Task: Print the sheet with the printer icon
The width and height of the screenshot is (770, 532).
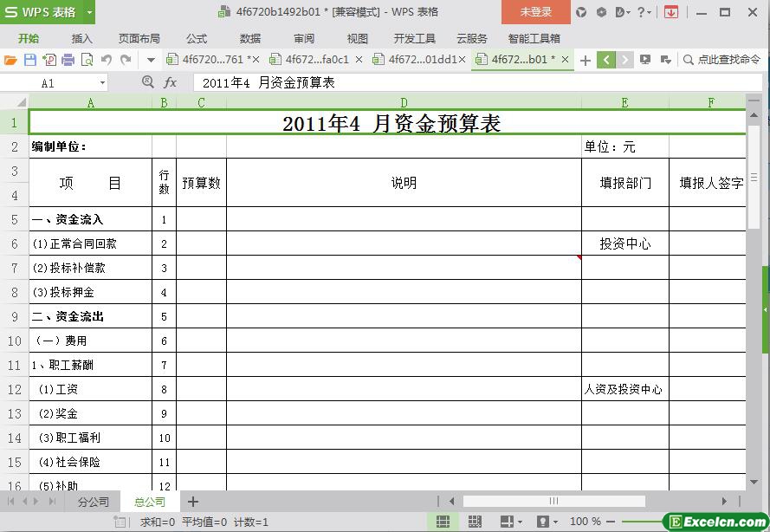Action: click(x=68, y=60)
